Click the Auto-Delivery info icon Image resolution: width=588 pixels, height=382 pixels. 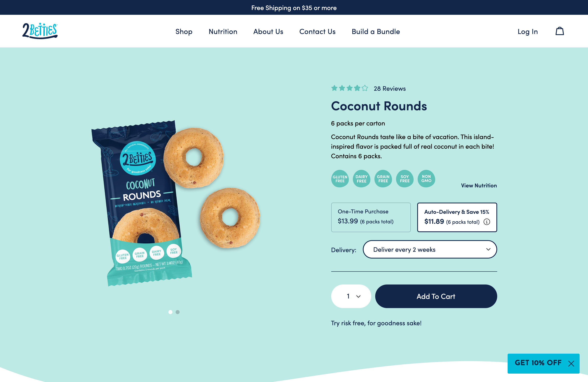487,222
